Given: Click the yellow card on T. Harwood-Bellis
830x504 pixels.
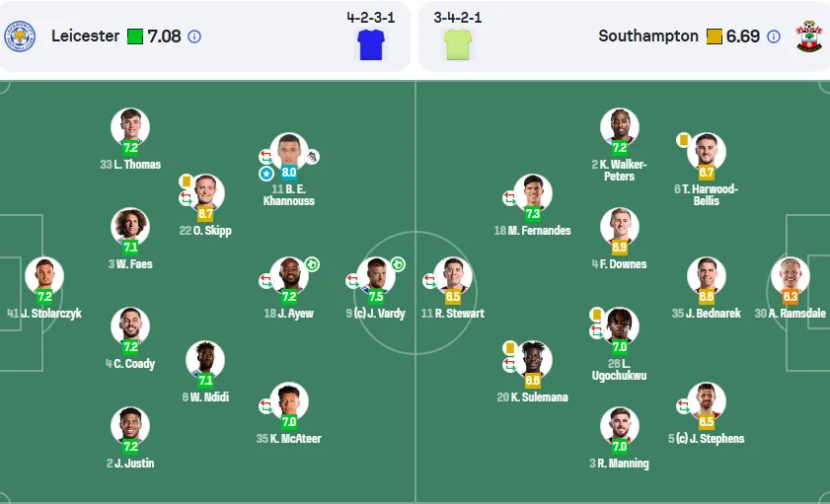Looking at the screenshot, I should (683, 140).
